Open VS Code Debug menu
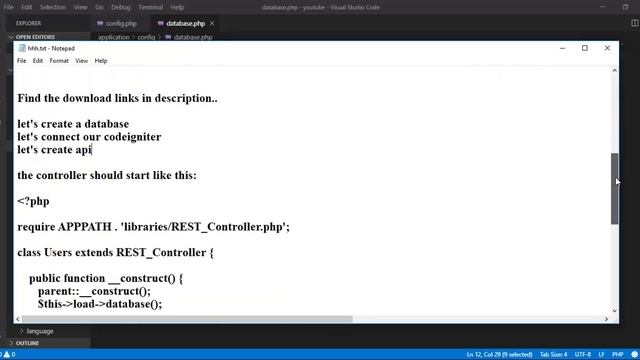This screenshot has width=640, height=360. click(121, 7)
